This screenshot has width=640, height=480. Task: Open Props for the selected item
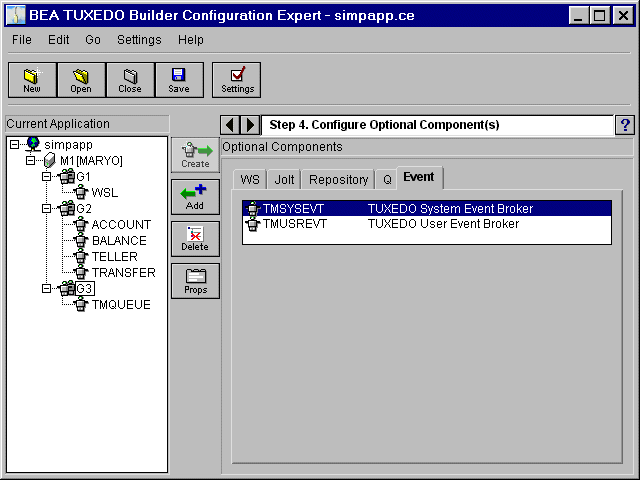coord(196,281)
